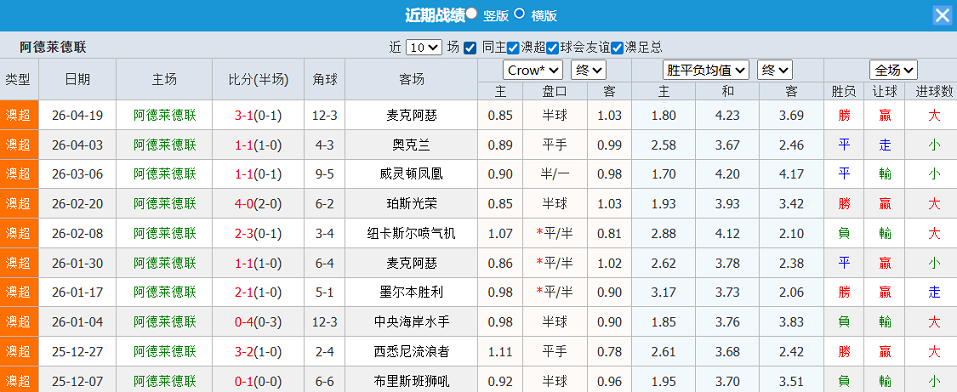Open the 胜平负均值 dropdown

706,70
